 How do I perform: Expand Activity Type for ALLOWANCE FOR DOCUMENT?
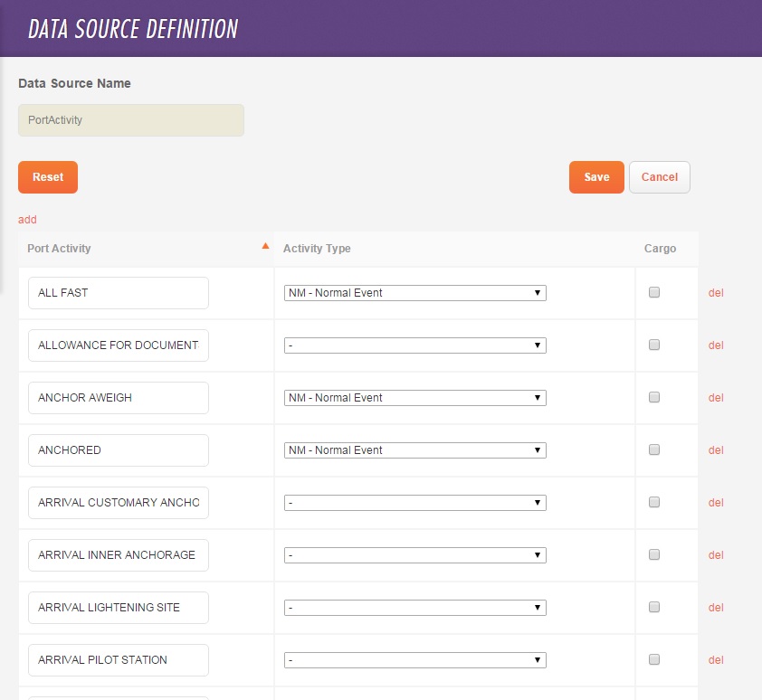(x=414, y=345)
